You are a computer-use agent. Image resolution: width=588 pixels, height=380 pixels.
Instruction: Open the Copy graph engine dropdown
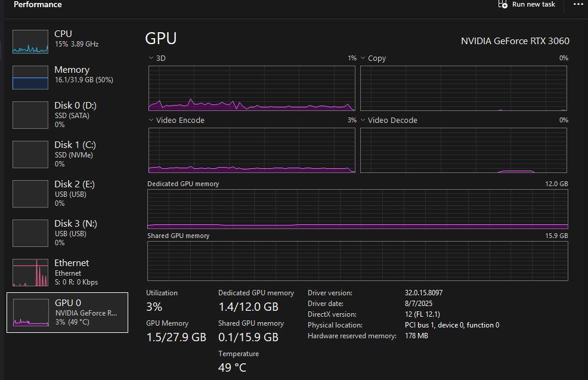click(x=363, y=58)
